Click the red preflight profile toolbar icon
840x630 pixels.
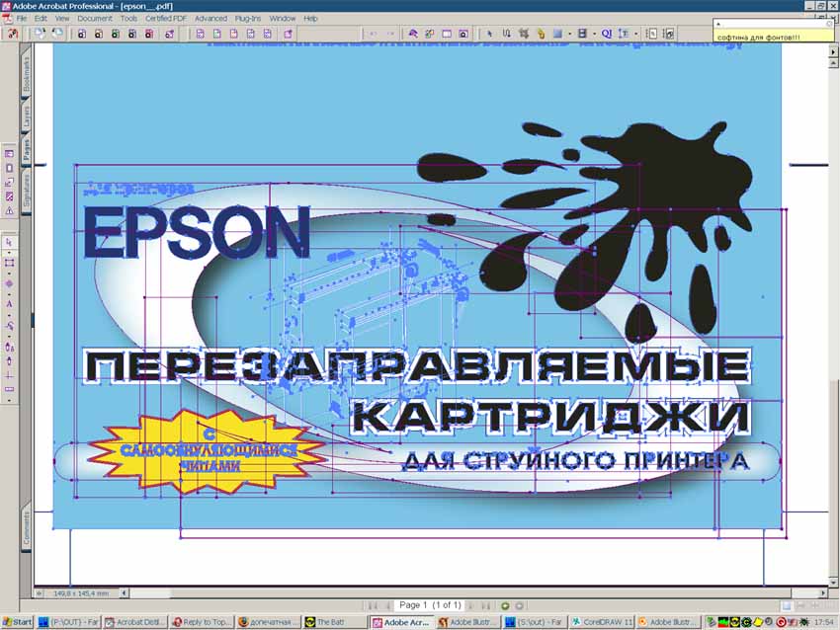tap(149, 34)
